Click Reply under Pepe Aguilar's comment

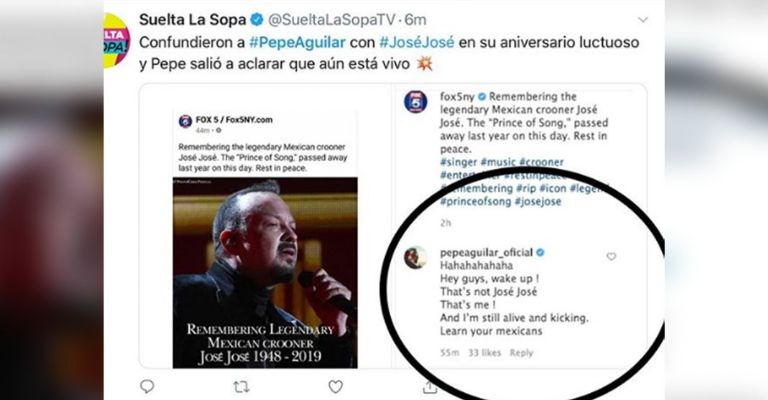[521, 353]
